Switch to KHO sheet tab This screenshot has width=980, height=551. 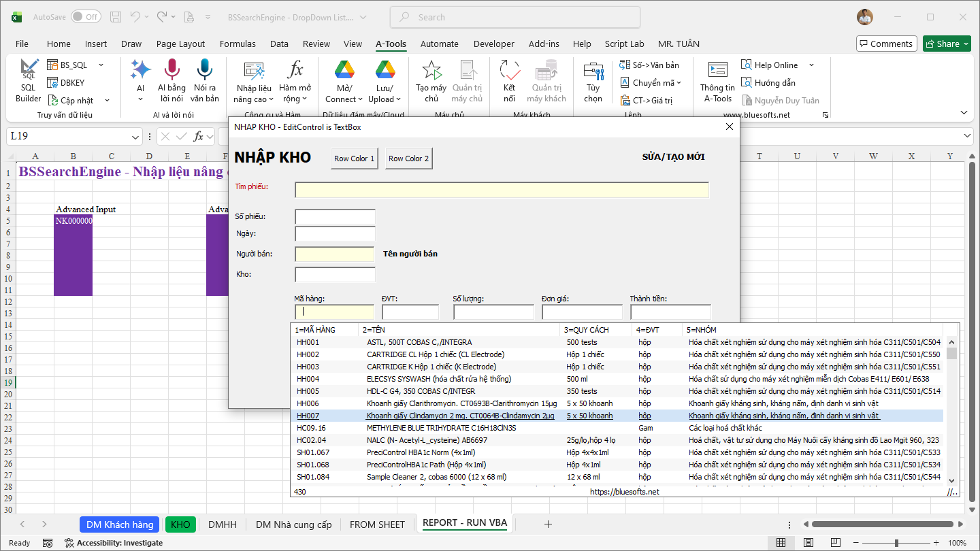(x=180, y=524)
